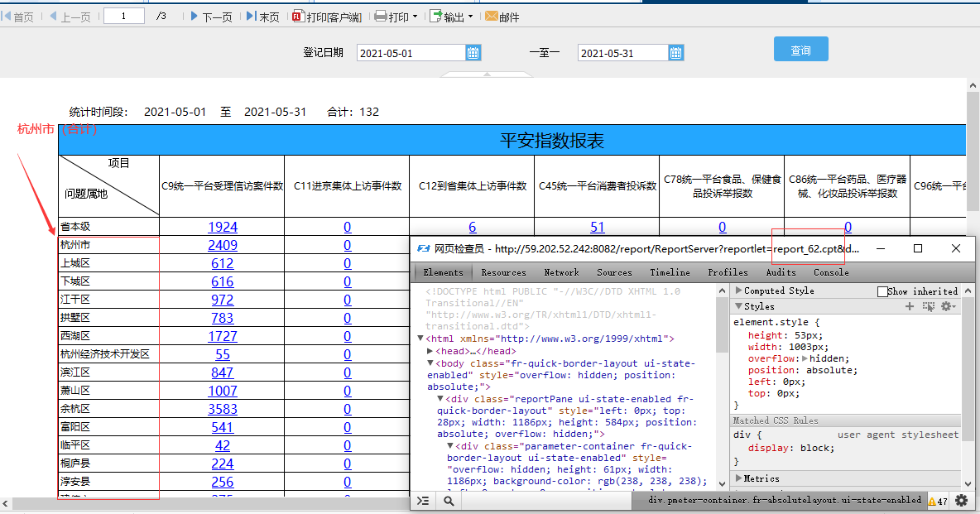Click the 杭州市 row header cell
This screenshot has width=980, height=514.
pos(108,245)
